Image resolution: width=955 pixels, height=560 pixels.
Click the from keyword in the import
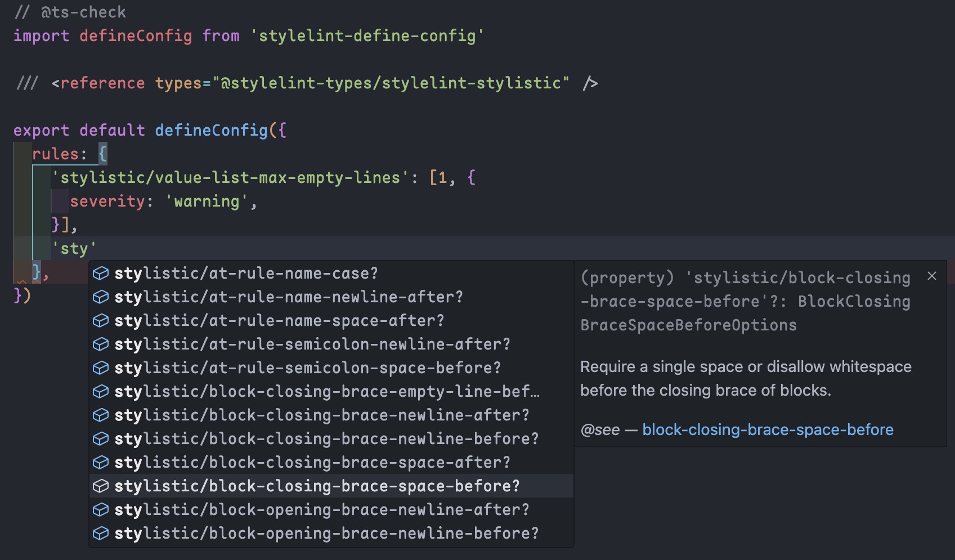(221, 36)
